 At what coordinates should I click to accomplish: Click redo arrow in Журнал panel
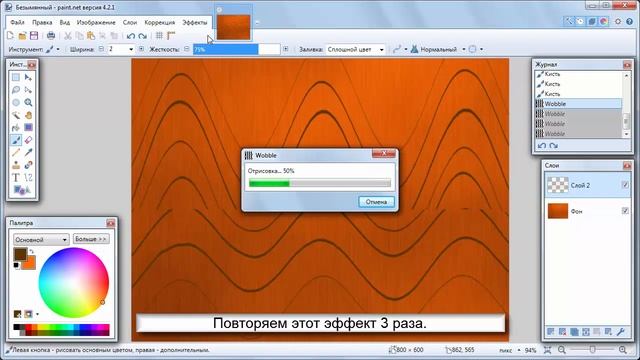tap(553, 146)
